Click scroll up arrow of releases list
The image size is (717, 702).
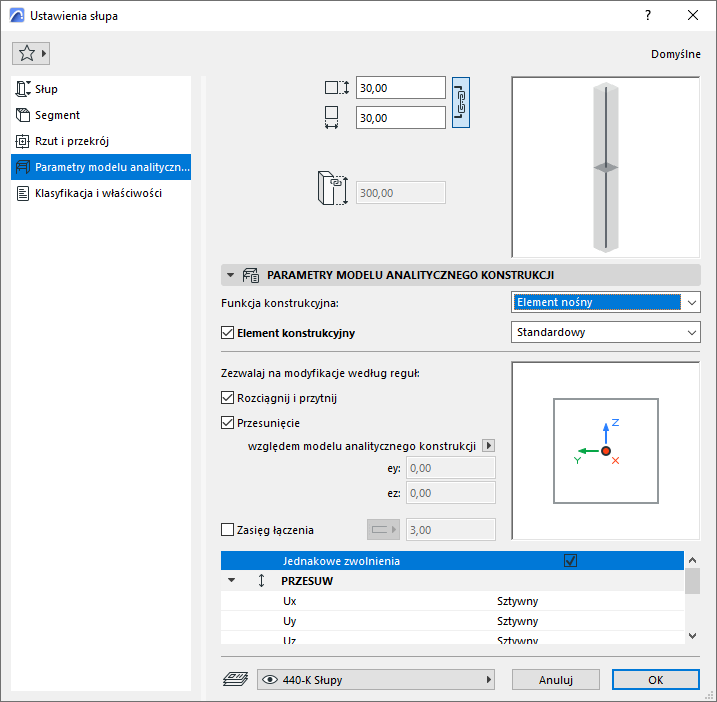[692, 560]
